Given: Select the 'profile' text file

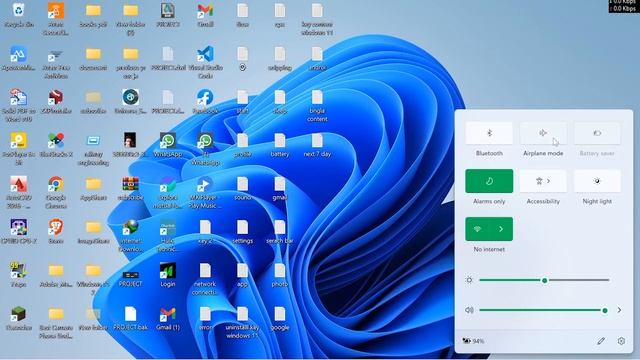Looking at the screenshot, I should point(242,145).
